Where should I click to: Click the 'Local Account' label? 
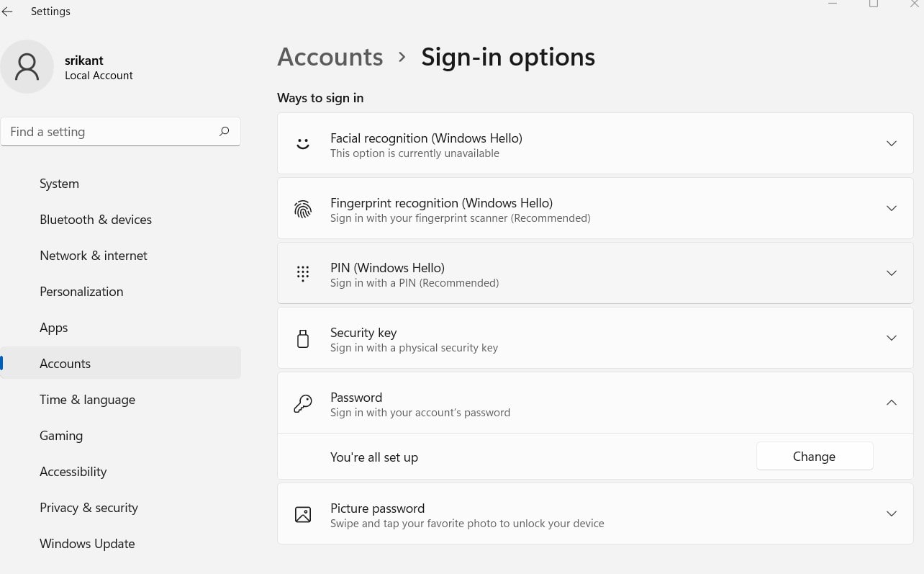point(99,76)
